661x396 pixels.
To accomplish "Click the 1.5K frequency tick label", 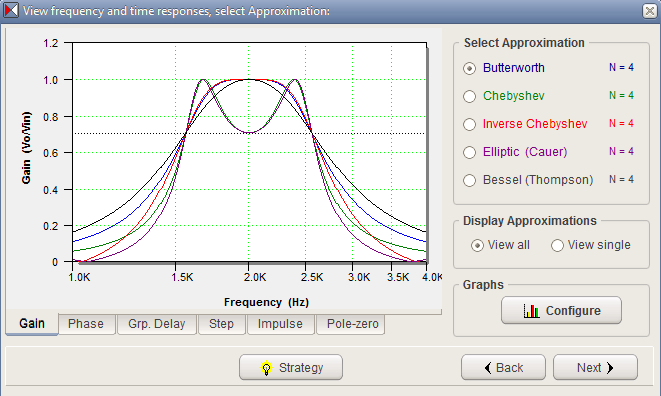I will tap(182, 277).
